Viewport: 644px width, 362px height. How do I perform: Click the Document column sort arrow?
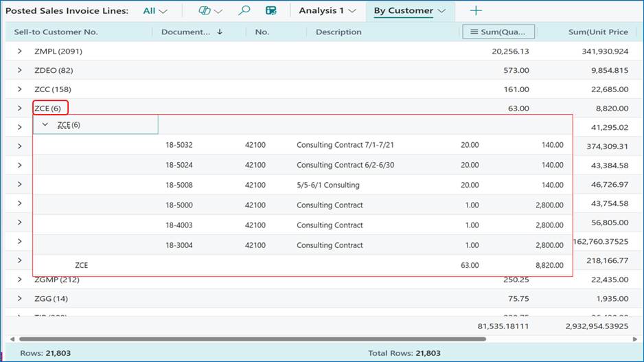pos(220,32)
